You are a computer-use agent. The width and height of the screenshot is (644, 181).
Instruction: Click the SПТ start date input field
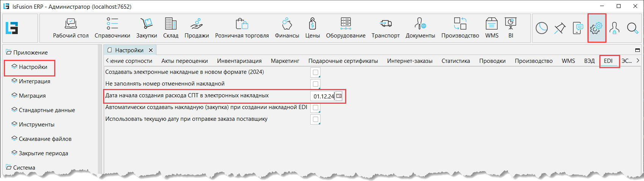pyautogui.click(x=323, y=96)
